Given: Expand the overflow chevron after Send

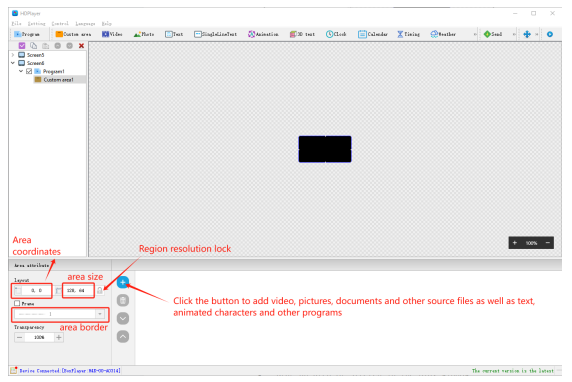Looking at the screenshot, I should point(514,34).
